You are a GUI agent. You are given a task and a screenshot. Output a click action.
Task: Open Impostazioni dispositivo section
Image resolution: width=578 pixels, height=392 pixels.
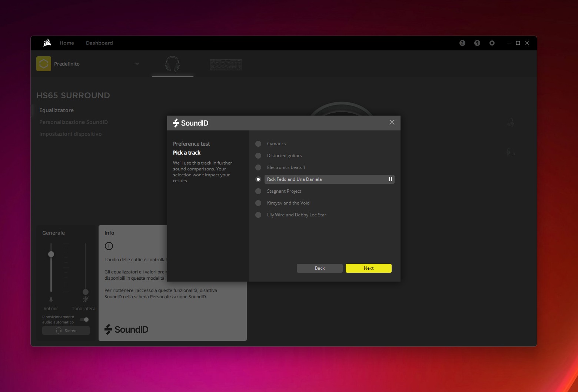coord(70,134)
